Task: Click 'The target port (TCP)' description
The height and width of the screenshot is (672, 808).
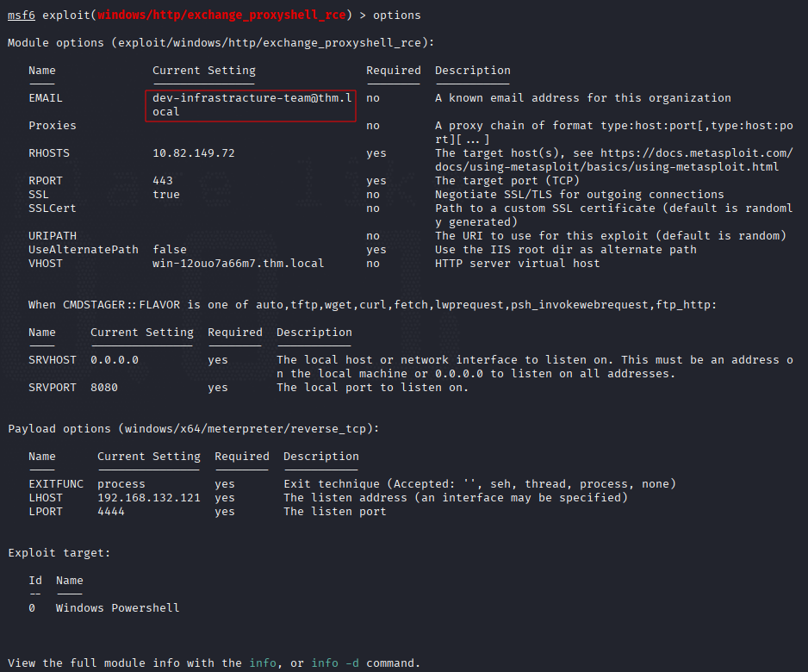Action: point(507,181)
